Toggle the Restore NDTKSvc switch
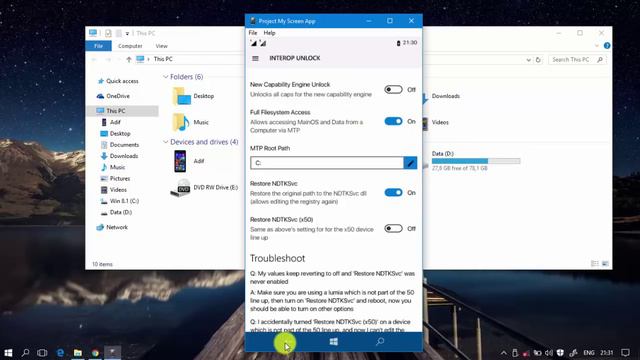Image resolution: width=640 pixels, height=360 pixels. [393, 193]
